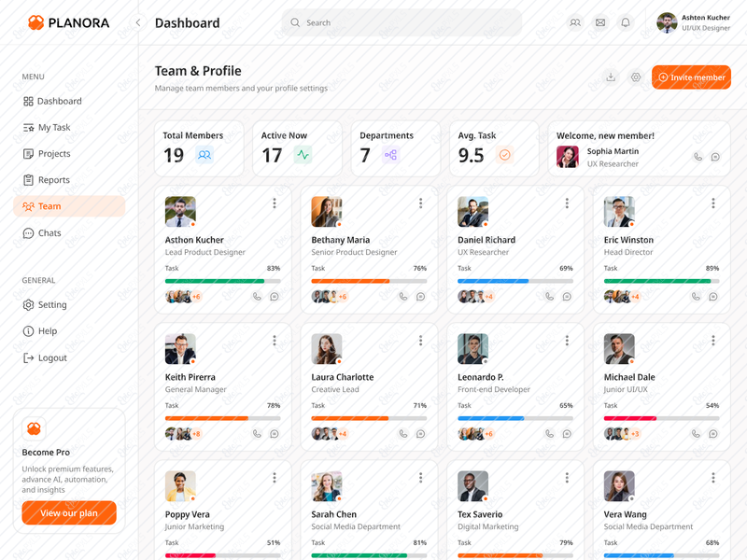Image resolution: width=747 pixels, height=560 pixels.
Task: Open Chats from the sidebar
Action: [x=69, y=232]
